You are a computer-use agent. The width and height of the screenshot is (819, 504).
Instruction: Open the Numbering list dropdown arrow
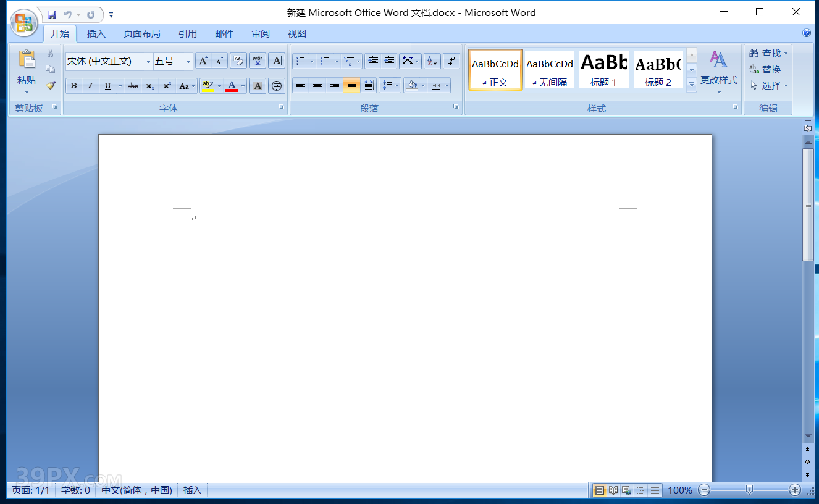[337, 61]
